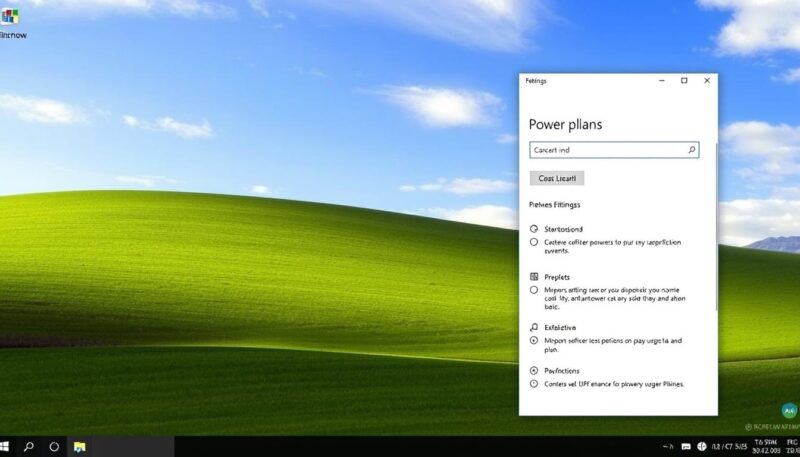
Task: Open taskbar search magnifier
Action: 29,447
